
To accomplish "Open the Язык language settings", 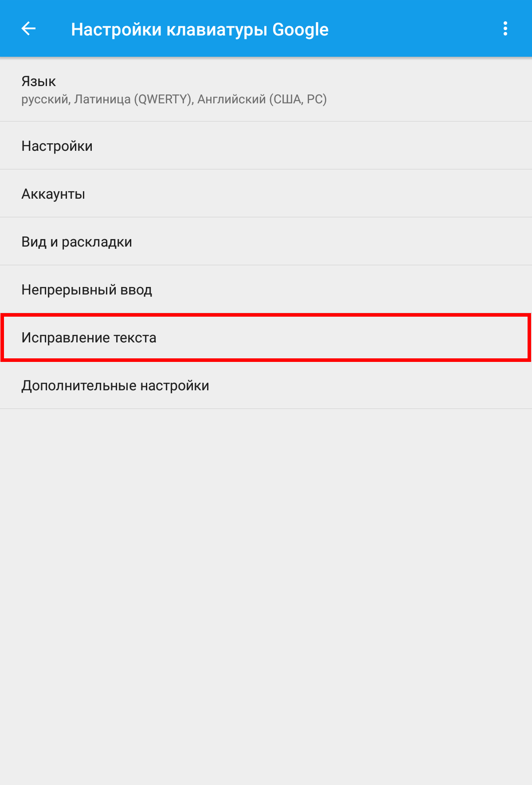I will point(266,90).
